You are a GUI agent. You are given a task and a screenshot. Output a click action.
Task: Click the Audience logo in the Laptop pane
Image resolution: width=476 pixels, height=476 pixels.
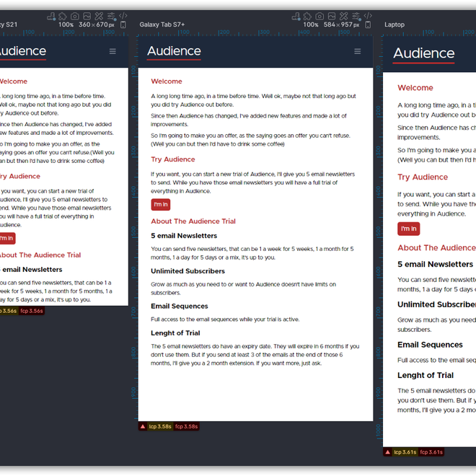click(424, 54)
